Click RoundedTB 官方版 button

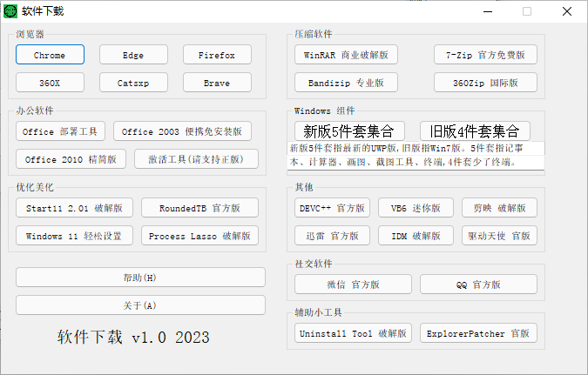(199, 208)
